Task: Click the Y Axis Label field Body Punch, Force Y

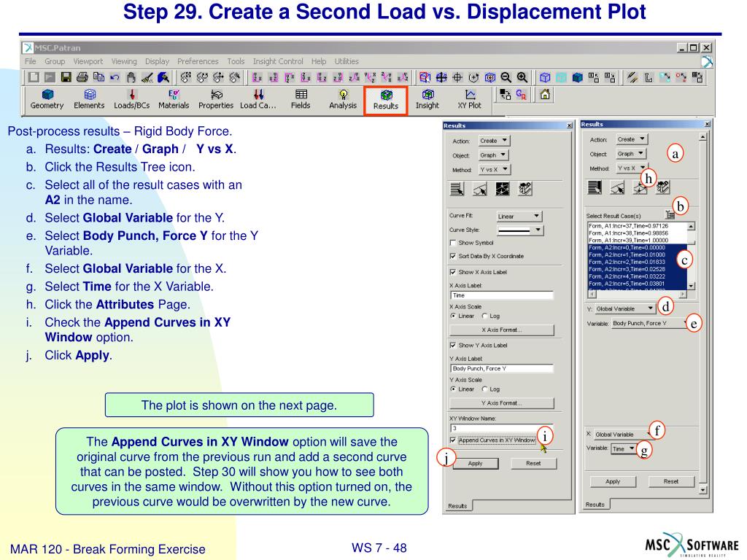Action: click(x=502, y=368)
